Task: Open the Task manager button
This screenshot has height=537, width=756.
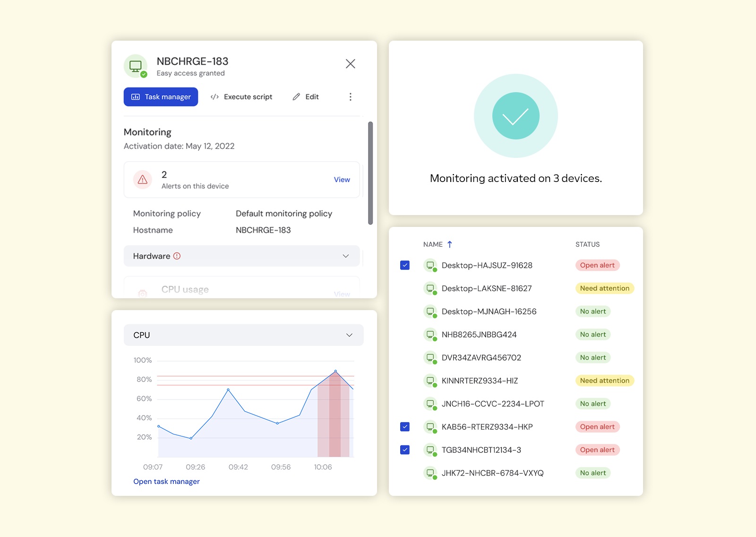Action: [161, 97]
